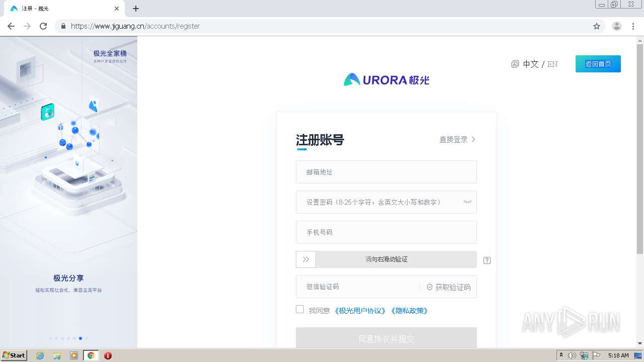Click the slider handle double-arrow
Image resolution: width=644 pixels, height=362 pixels.
pos(306,259)
